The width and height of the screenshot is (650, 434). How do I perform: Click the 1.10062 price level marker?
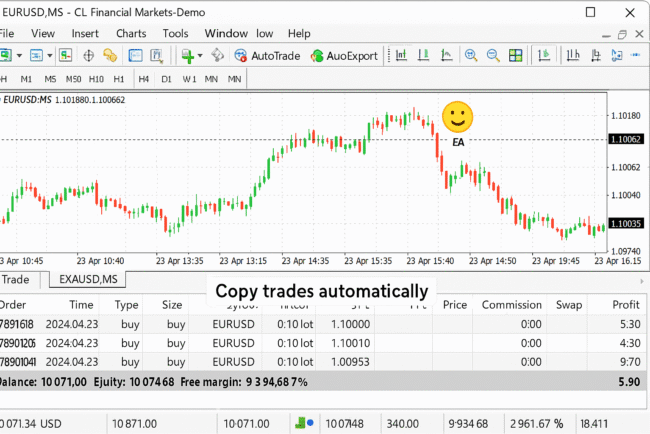[625, 139]
